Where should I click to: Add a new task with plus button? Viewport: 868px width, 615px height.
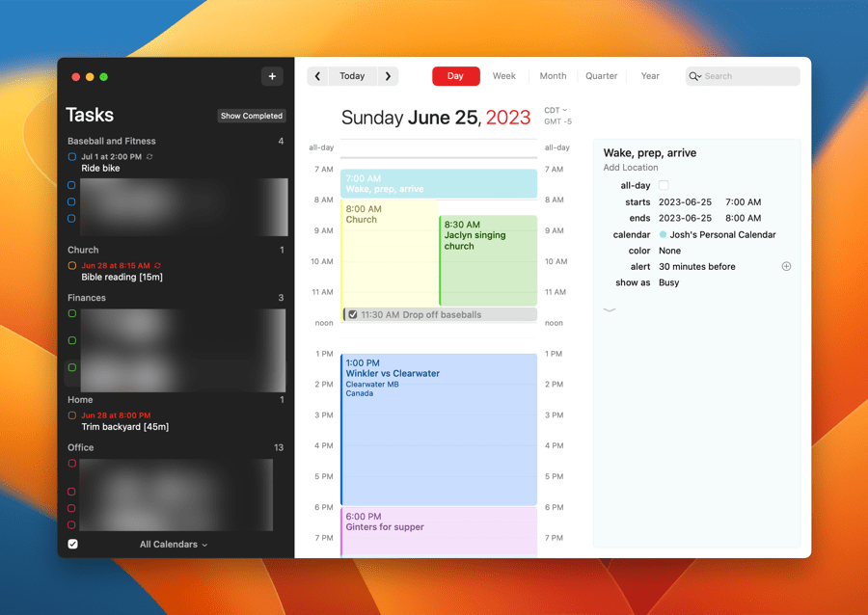tap(272, 76)
